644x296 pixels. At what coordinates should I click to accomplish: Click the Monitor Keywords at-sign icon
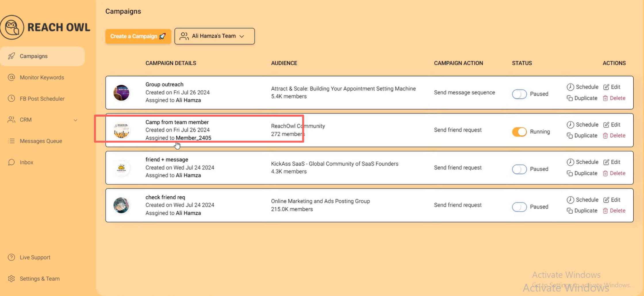(x=11, y=77)
